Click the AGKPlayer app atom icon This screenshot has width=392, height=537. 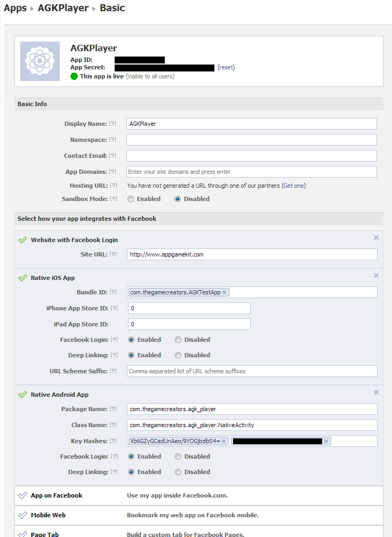click(40, 61)
